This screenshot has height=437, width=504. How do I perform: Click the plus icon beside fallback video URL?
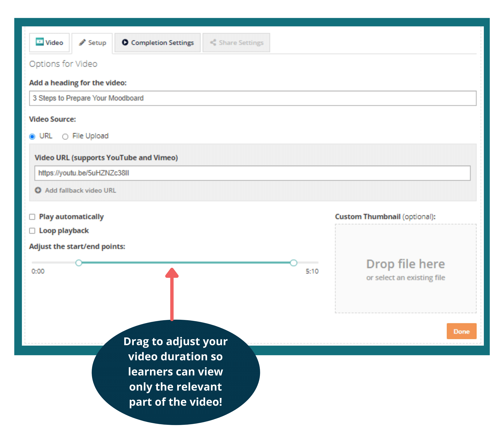[x=38, y=190]
